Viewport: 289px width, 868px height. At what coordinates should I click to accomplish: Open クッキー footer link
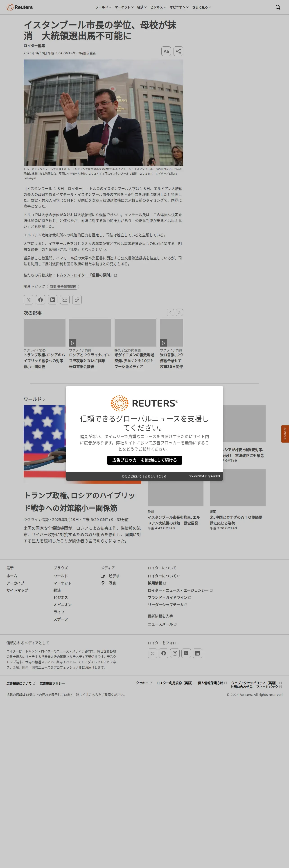click(x=144, y=683)
